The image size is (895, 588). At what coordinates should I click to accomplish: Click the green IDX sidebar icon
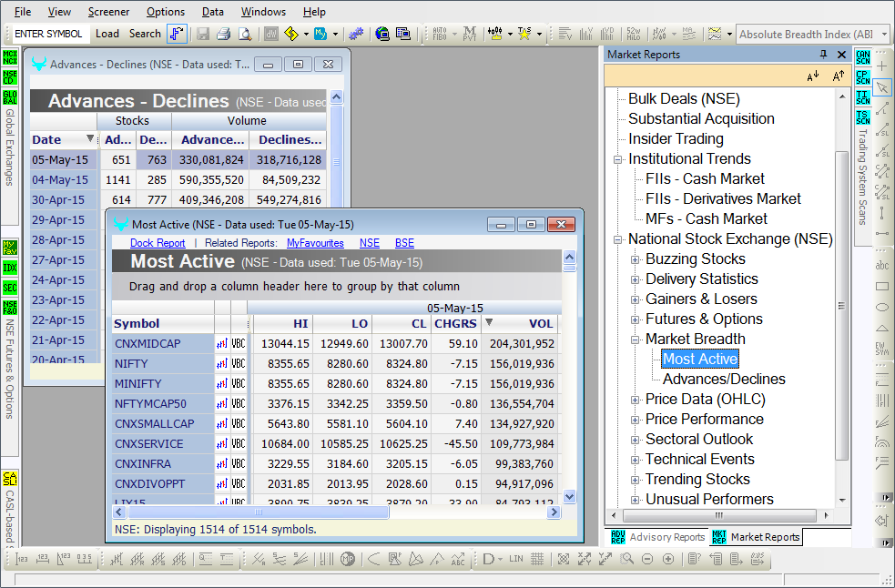[x=10, y=268]
